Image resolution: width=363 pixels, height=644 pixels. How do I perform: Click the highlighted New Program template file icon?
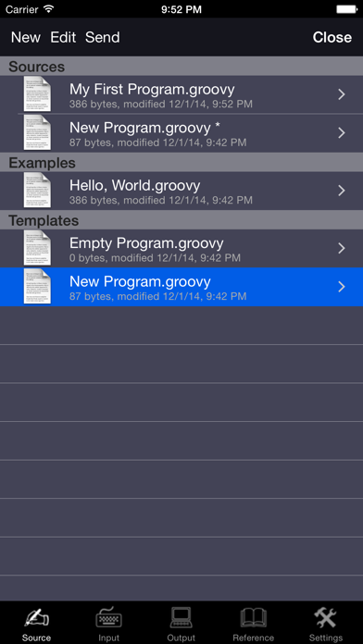[x=37, y=287]
